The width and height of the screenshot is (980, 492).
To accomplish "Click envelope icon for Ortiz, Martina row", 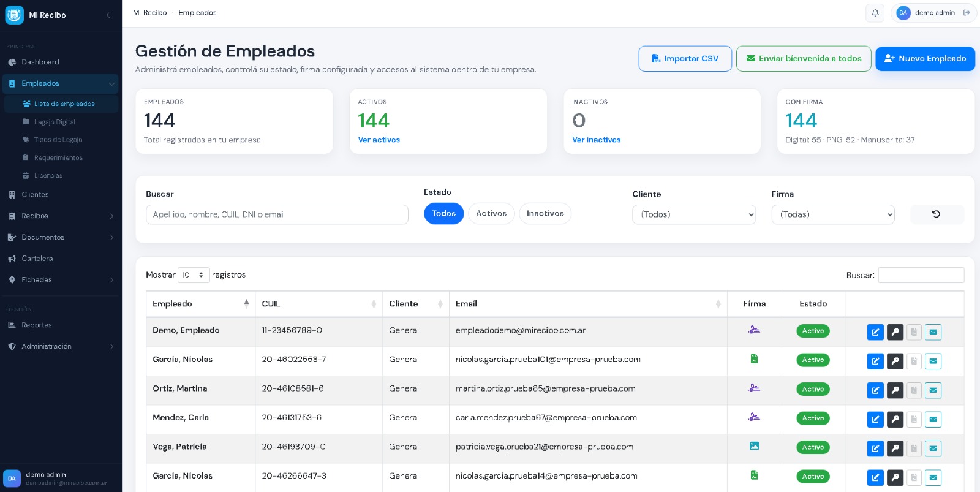I will tap(933, 390).
